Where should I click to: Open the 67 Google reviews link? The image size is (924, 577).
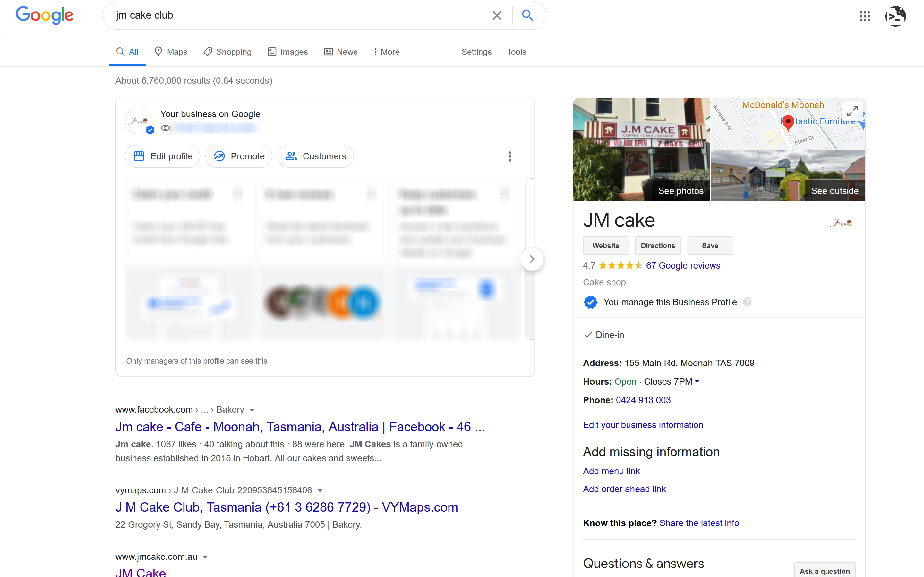point(683,266)
